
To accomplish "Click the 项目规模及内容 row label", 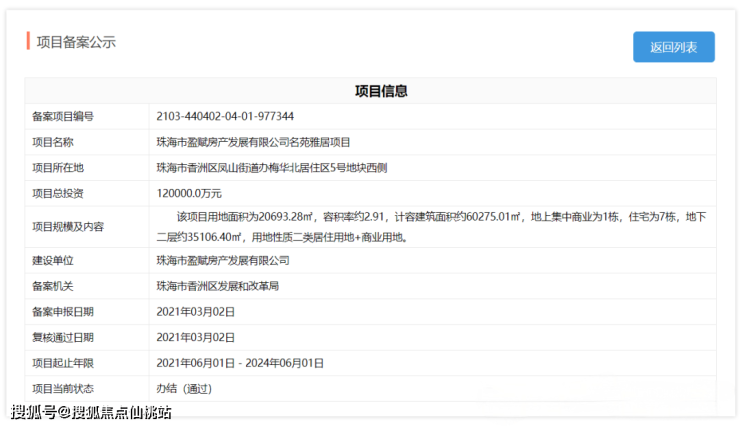I will pos(68,227).
